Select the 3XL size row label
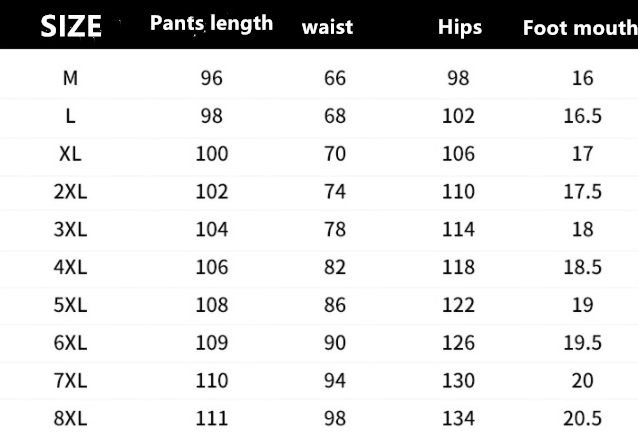The image size is (638, 435). (x=70, y=229)
